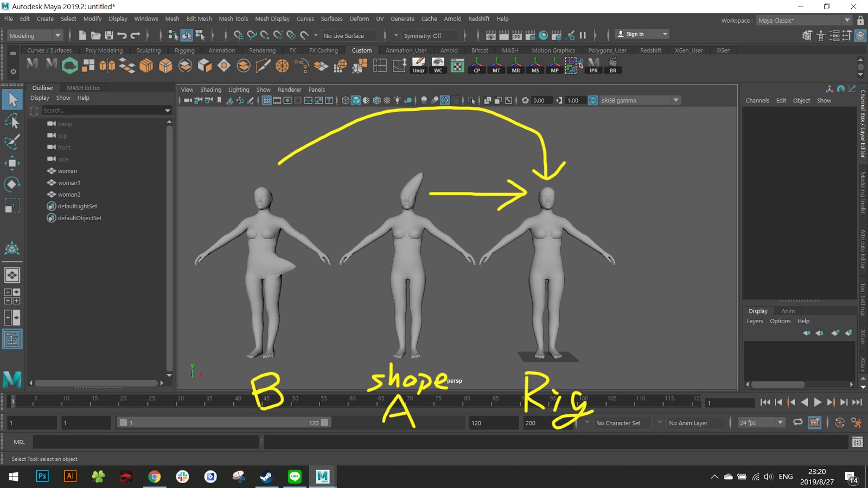The height and width of the screenshot is (488, 868).
Task: Click the IPR shelf button
Action: point(593,66)
